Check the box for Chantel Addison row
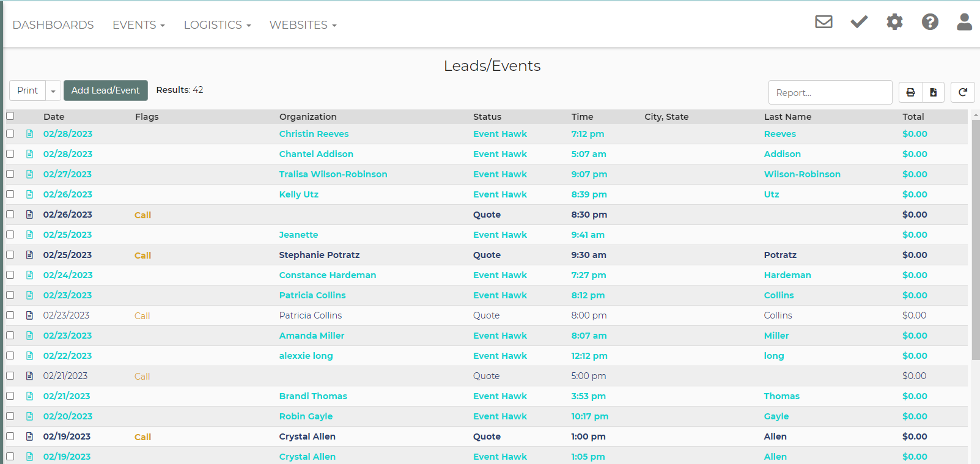Image resolution: width=980 pixels, height=464 pixels. [x=10, y=154]
